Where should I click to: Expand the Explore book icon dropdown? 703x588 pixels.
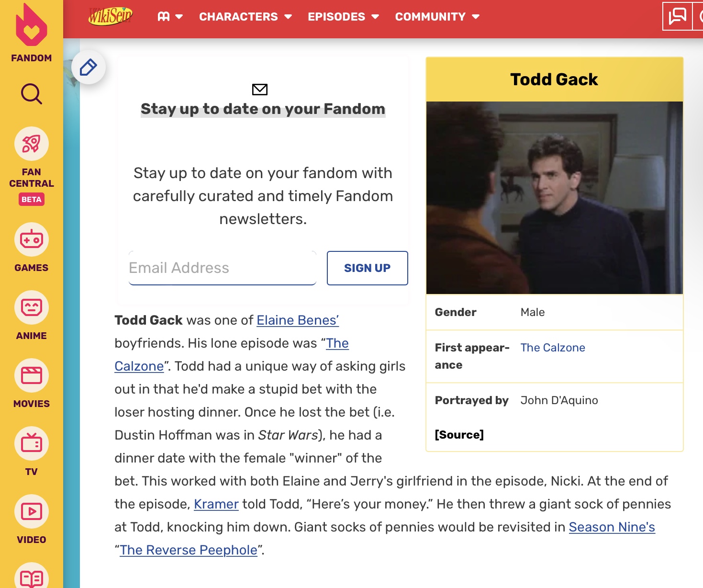(170, 17)
